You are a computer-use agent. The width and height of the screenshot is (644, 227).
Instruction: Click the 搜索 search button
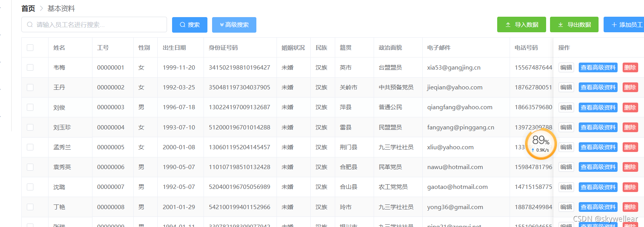coord(190,25)
